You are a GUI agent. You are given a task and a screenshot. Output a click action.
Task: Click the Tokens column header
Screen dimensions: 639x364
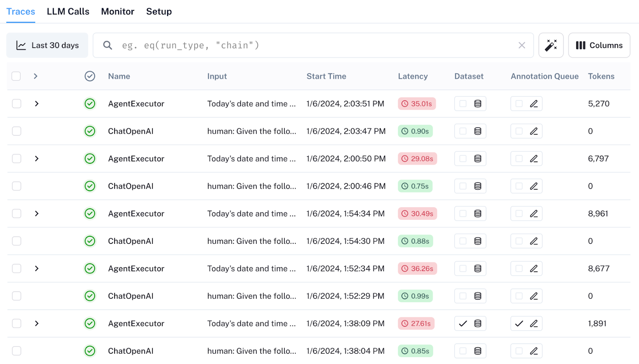[x=601, y=76]
